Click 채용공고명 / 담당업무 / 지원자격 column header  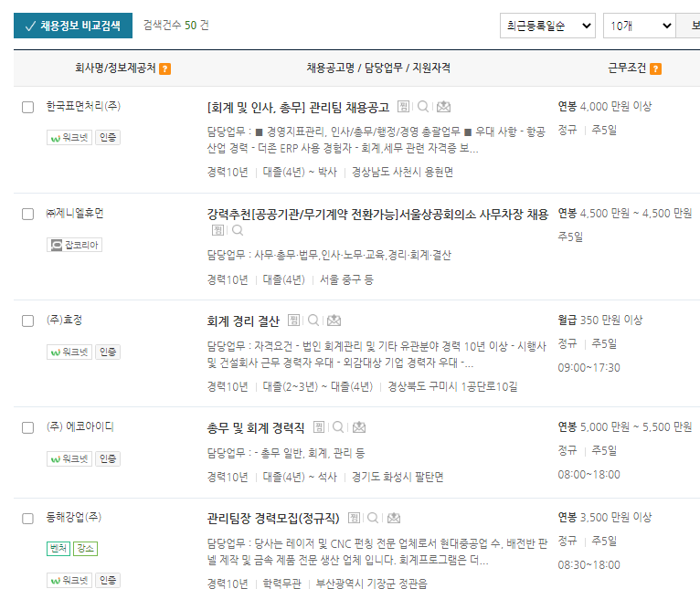click(x=378, y=68)
